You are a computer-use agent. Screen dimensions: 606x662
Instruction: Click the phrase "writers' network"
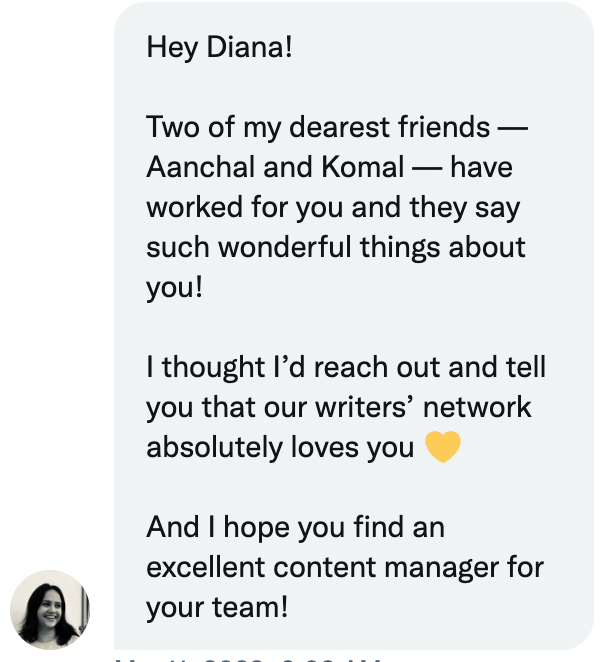423,407
